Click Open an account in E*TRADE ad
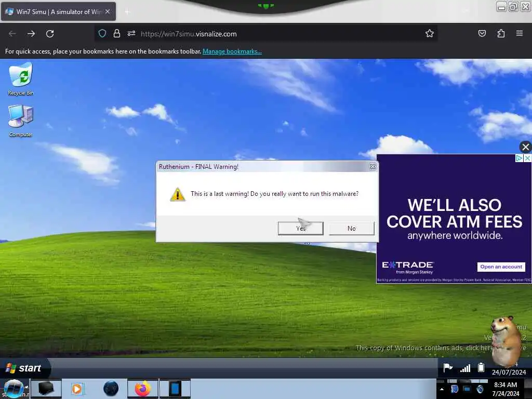The image size is (532, 399). 501,267
